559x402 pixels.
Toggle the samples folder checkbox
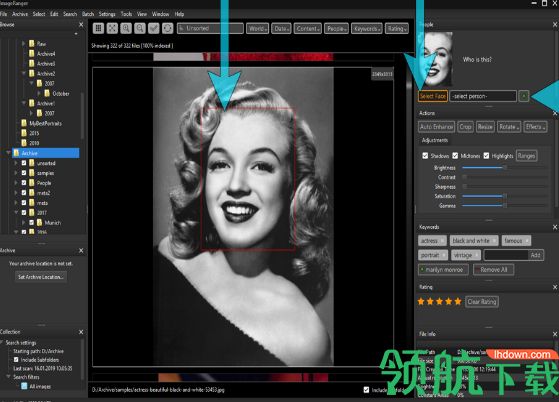(x=24, y=173)
